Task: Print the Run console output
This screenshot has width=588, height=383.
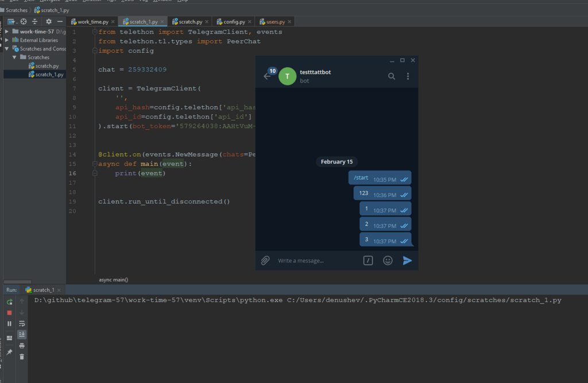Action: coord(22,346)
